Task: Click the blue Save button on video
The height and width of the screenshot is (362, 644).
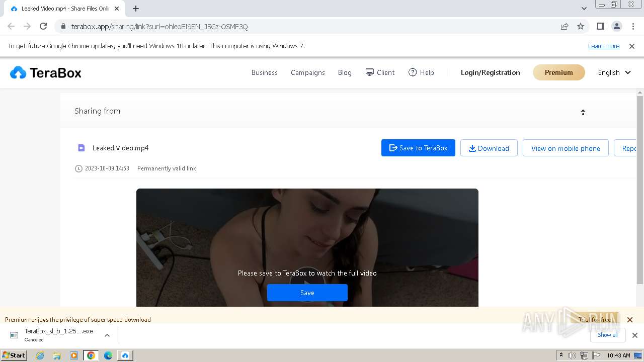Action: [307, 293]
